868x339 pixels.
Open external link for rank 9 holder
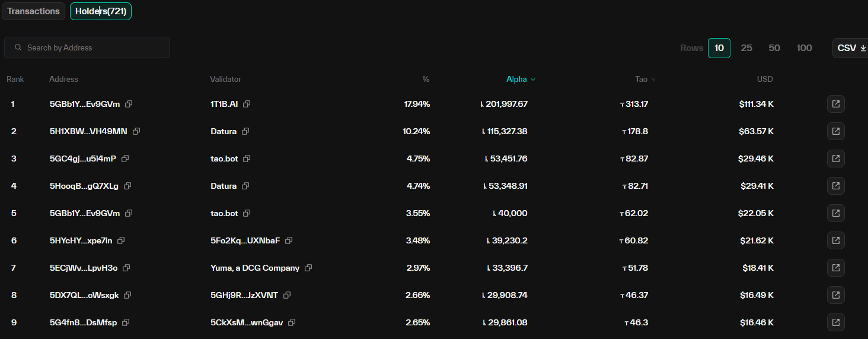[835, 322]
